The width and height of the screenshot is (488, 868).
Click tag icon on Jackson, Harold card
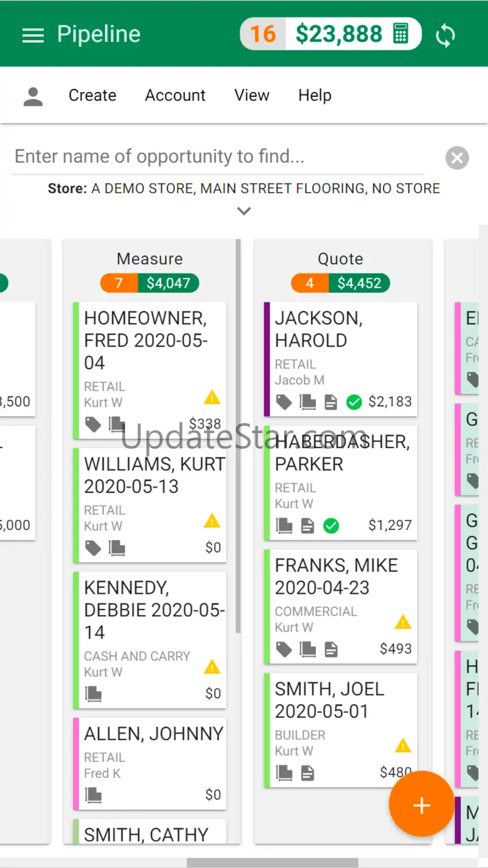click(284, 402)
